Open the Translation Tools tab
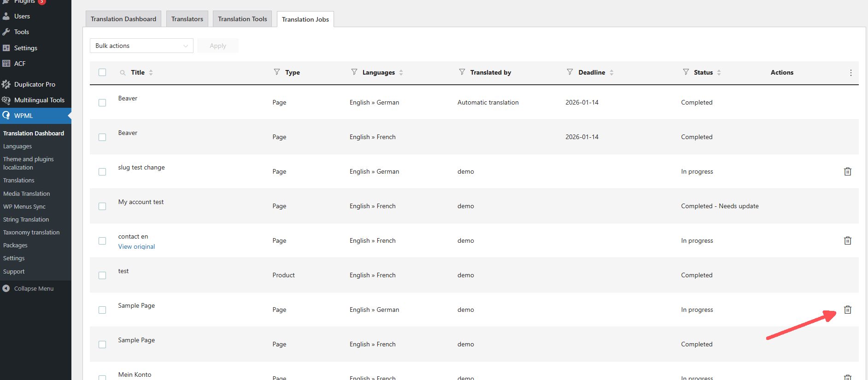868x380 pixels. pos(242,19)
